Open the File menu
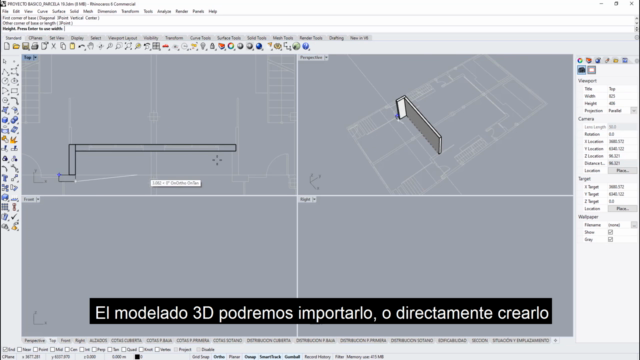This screenshot has width=640, height=360. point(5,11)
